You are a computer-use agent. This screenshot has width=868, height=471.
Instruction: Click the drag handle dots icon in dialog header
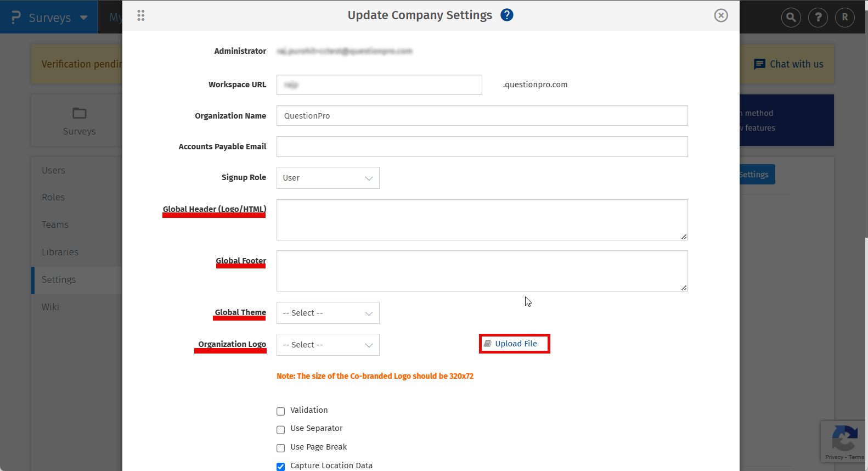(141, 15)
